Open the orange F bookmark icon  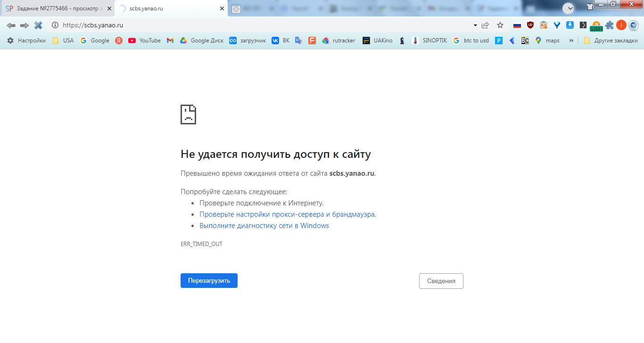click(x=312, y=41)
